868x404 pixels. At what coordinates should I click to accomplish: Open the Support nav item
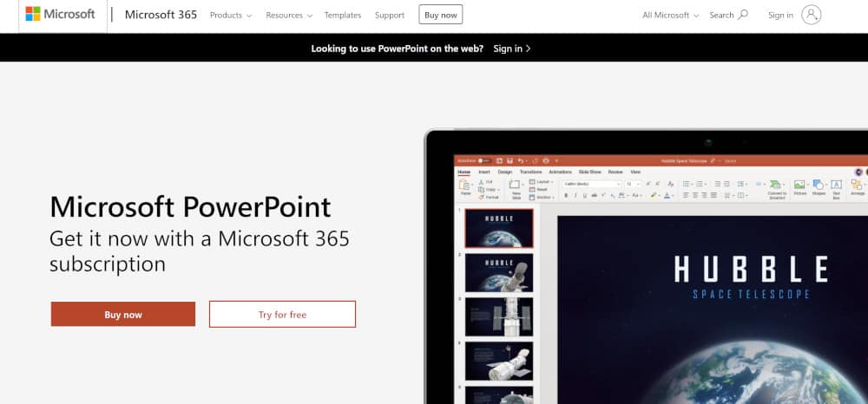pos(390,16)
